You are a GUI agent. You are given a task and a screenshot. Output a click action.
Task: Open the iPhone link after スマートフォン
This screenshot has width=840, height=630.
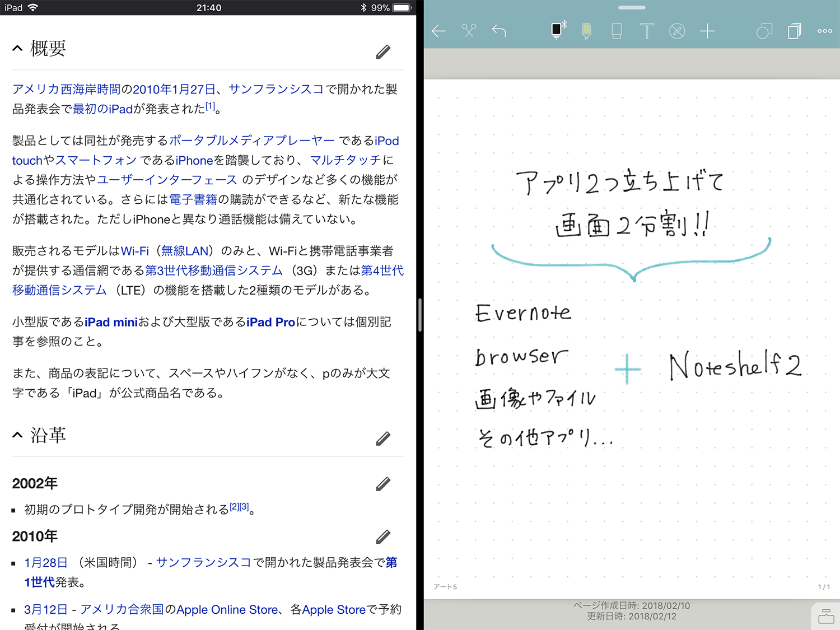point(194,160)
